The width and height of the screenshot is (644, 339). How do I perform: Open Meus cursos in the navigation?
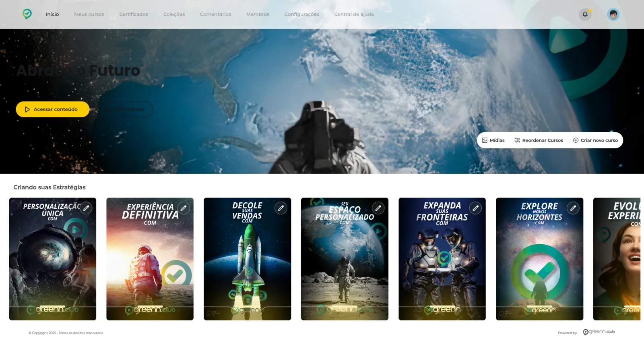(89, 14)
